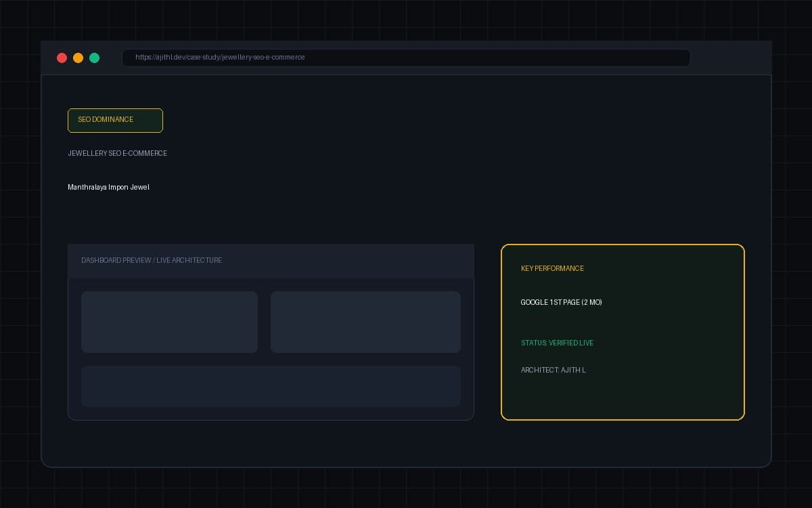Screen dimensions: 812x508
Task: Click the SEO DOMINANCE badge
Action: pos(115,120)
